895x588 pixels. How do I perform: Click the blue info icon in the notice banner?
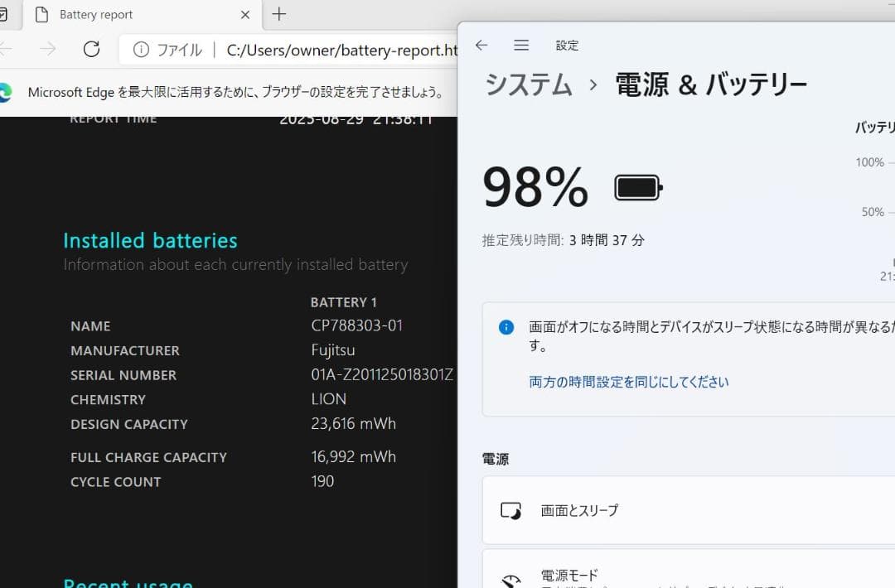tap(506, 327)
